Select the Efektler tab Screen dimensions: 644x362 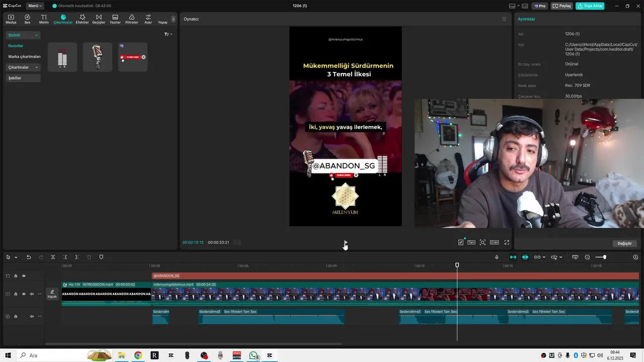(x=82, y=19)
